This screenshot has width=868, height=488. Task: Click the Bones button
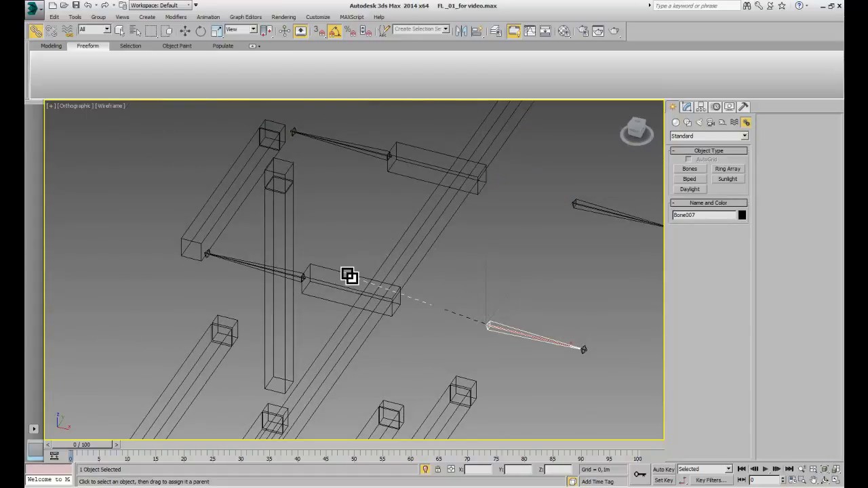[x=690, y=169]
